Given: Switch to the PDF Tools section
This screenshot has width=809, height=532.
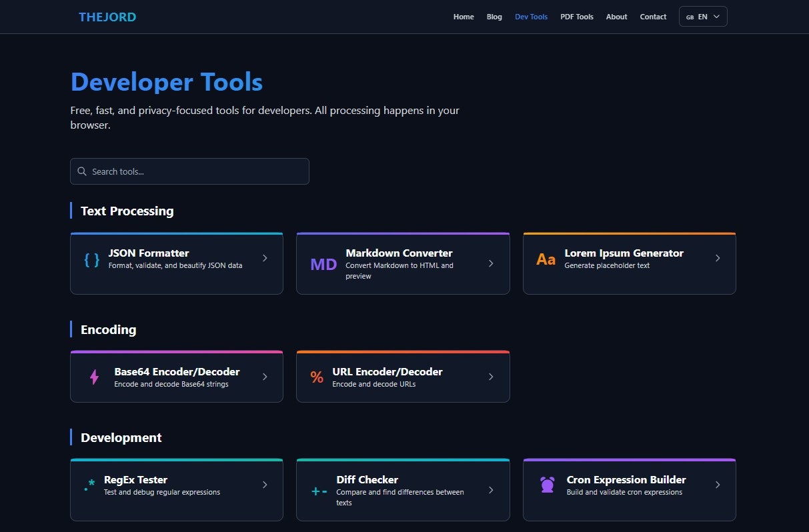Looking at the screenshot, I should tap(576, 17).
